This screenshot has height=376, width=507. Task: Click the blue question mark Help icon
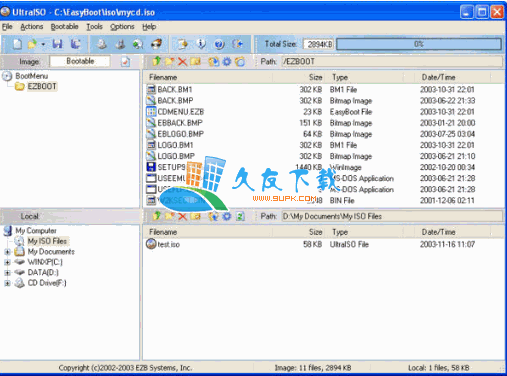point(219,44)
